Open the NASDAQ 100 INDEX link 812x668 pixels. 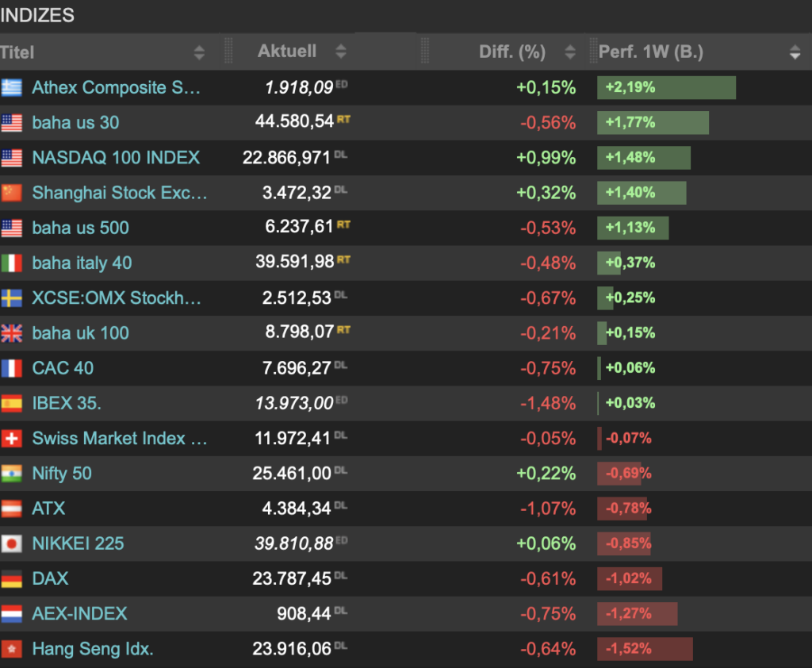coord(116,158)
